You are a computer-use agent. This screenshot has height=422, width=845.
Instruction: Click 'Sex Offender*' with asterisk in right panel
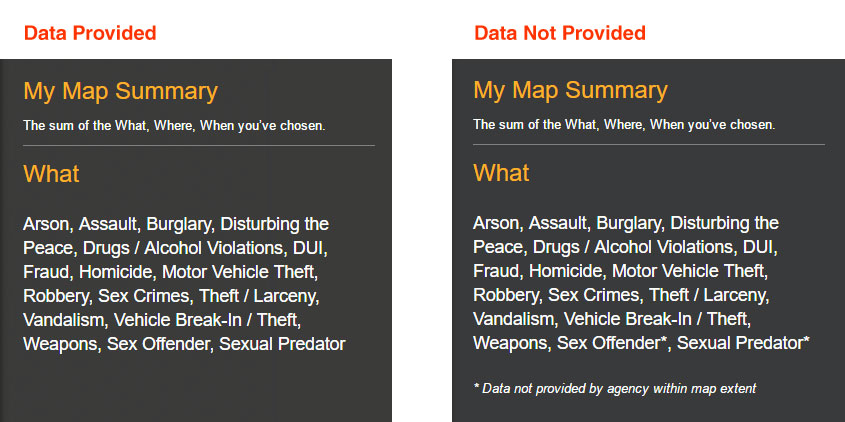(x=612, y=343)
